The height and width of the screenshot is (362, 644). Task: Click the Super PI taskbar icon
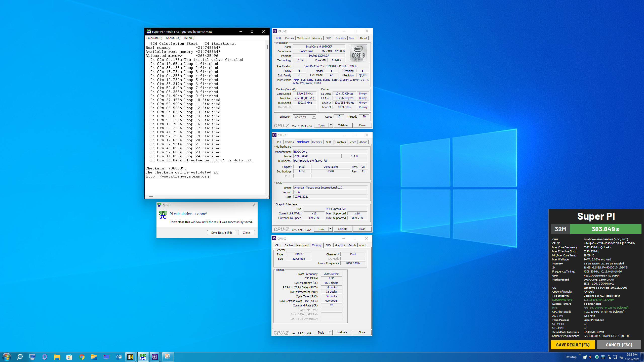point(143,357)
